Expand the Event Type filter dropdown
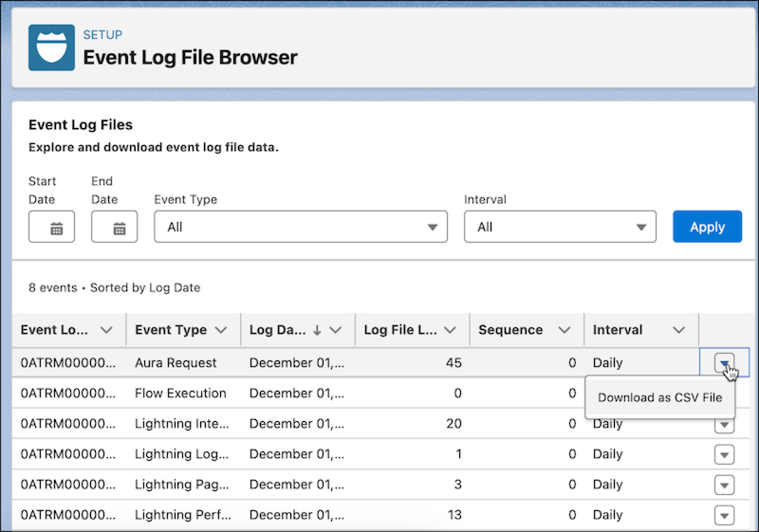The height and width of the screenshot is (532, 759). (300, 228)
